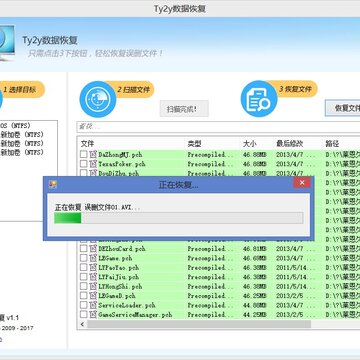Click the monitor logo in header
Viewport: 360px width, 360px height.
(7, 43)
